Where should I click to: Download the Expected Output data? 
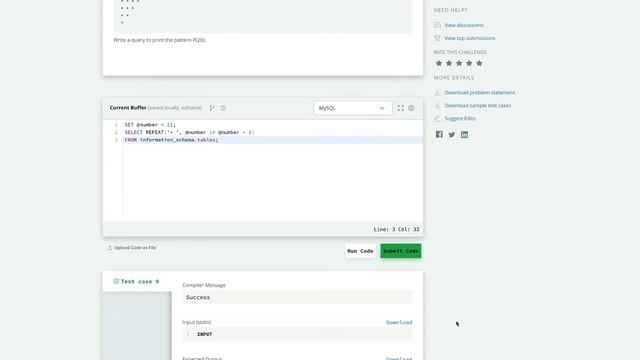(399, 358)
